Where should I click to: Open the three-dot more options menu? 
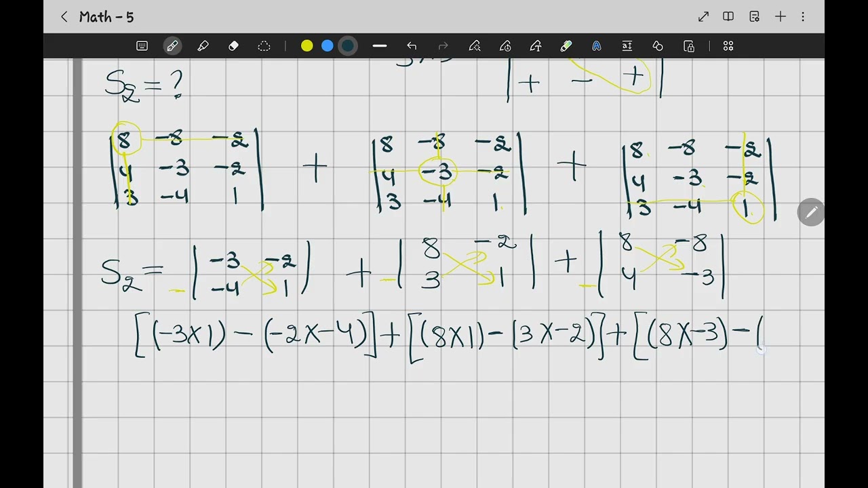(803, 17)
